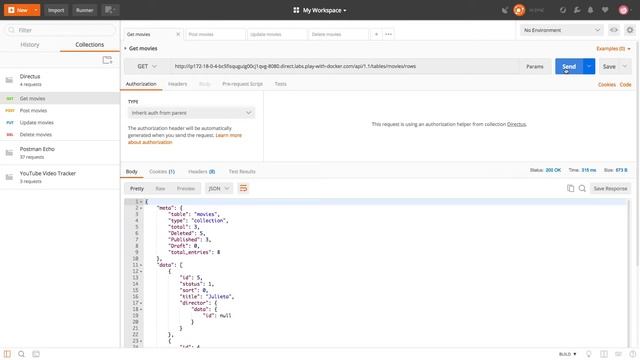Add a new request tab with plus
This screenshot has width=640, height=360.
pos(376,34)
